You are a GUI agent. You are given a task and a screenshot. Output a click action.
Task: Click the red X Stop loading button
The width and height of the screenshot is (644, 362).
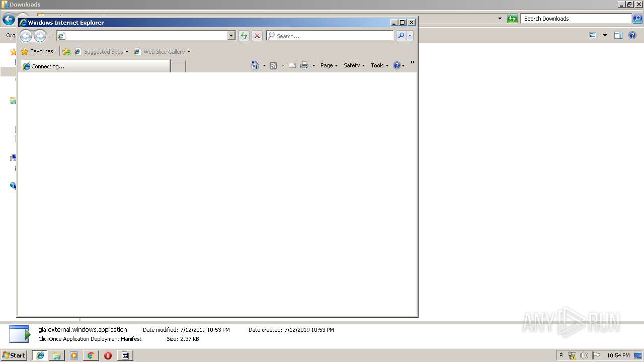[257, 36]
